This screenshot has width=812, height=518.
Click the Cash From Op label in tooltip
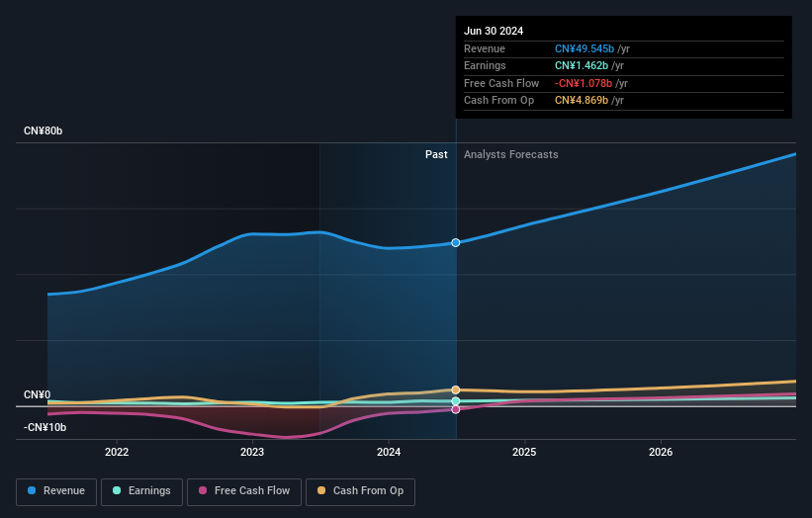tap(498, 101)
